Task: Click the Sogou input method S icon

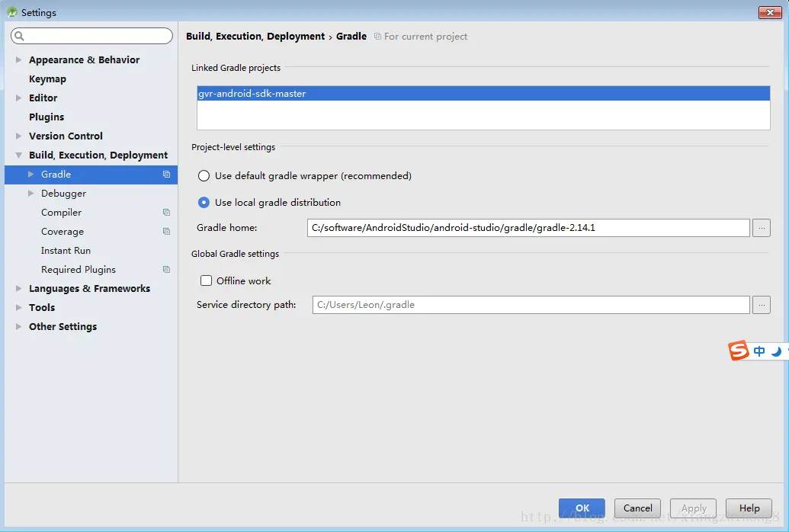Action: coord(739,351)
